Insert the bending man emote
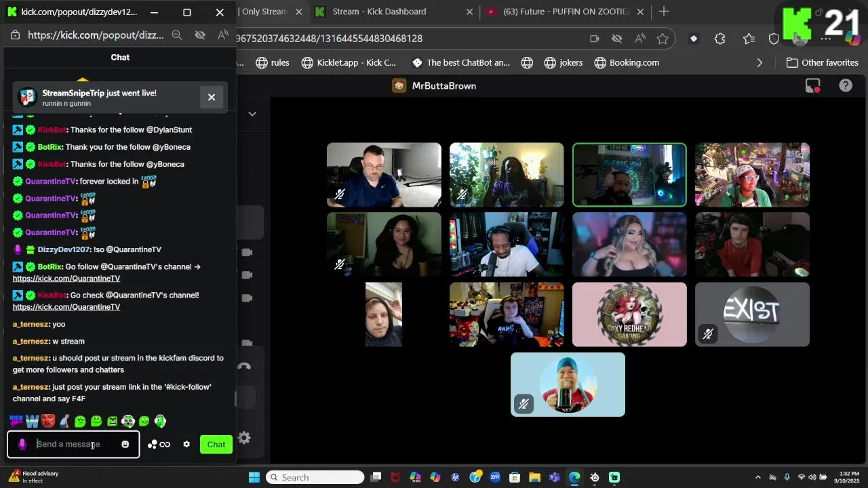The image size is (868, 488). tap(64, 421)
